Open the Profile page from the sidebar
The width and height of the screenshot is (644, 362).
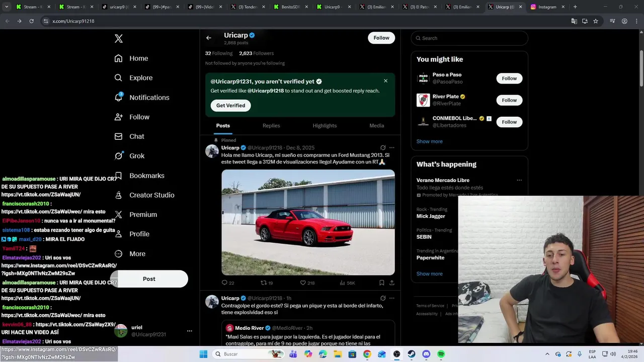132,234
